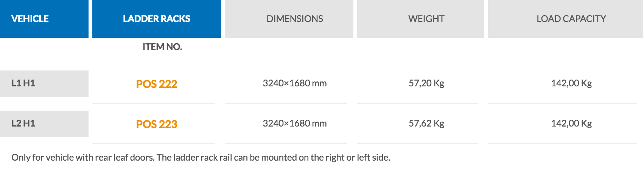Screen dimensions: 644x172
Task: Select the LADDER RACKS header tab
Action: coord(156,19)
